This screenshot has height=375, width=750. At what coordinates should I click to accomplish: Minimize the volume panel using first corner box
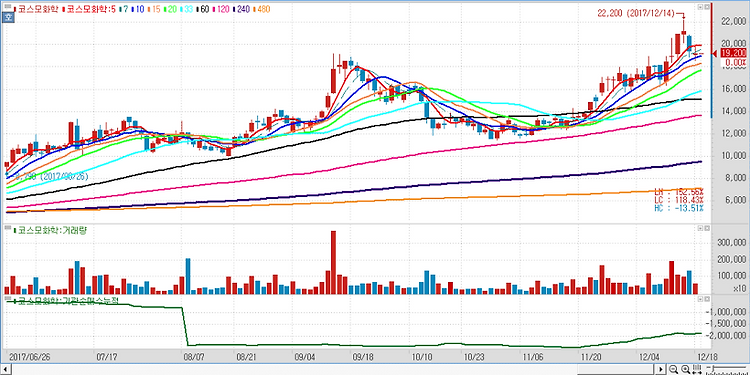pos(700,228)
